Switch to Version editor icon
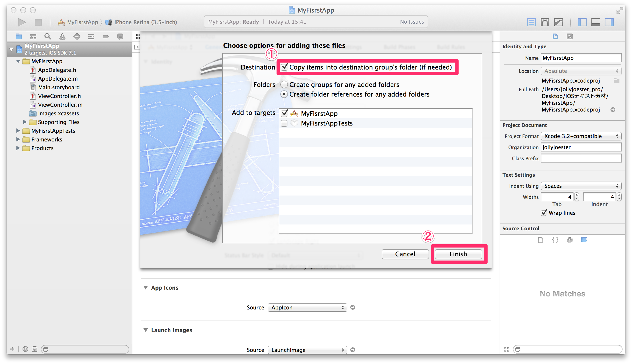 (559, 22)
